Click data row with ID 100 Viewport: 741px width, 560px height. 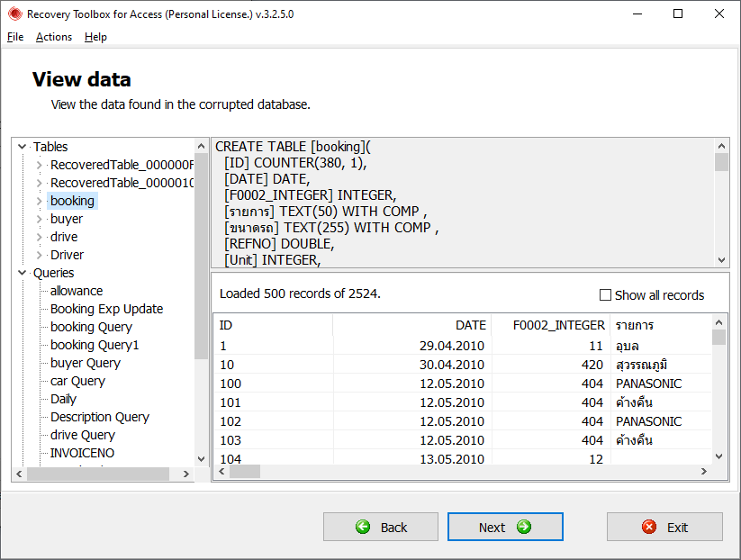tap(462, 384)
